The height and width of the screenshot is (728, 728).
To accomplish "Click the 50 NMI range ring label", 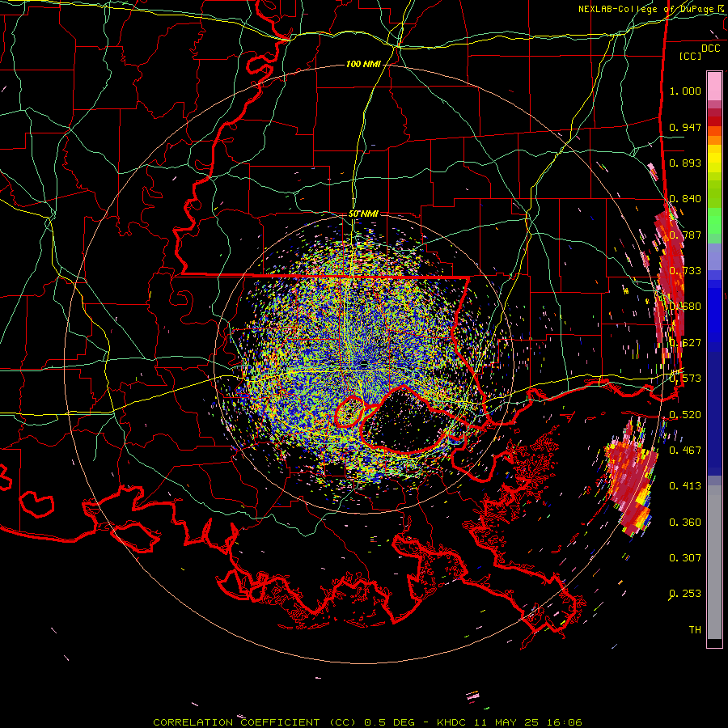I will (363, 214).
